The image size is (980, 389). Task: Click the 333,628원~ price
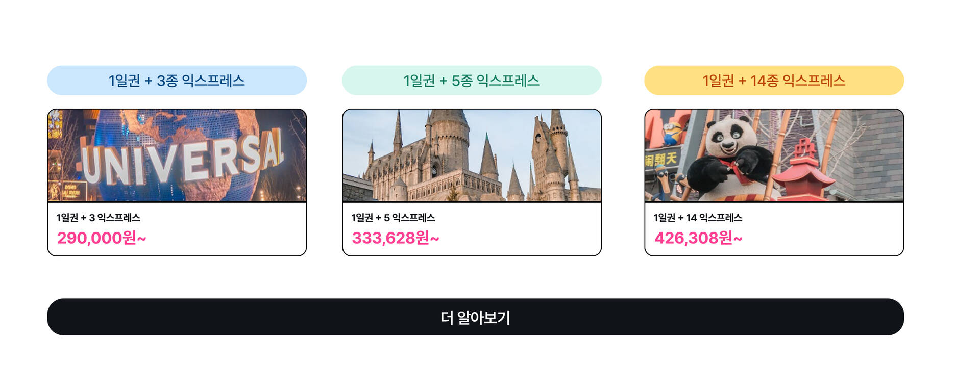396,238
